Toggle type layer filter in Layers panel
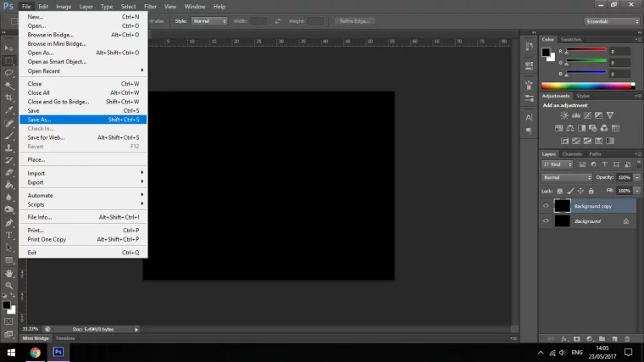 point(604,164)
